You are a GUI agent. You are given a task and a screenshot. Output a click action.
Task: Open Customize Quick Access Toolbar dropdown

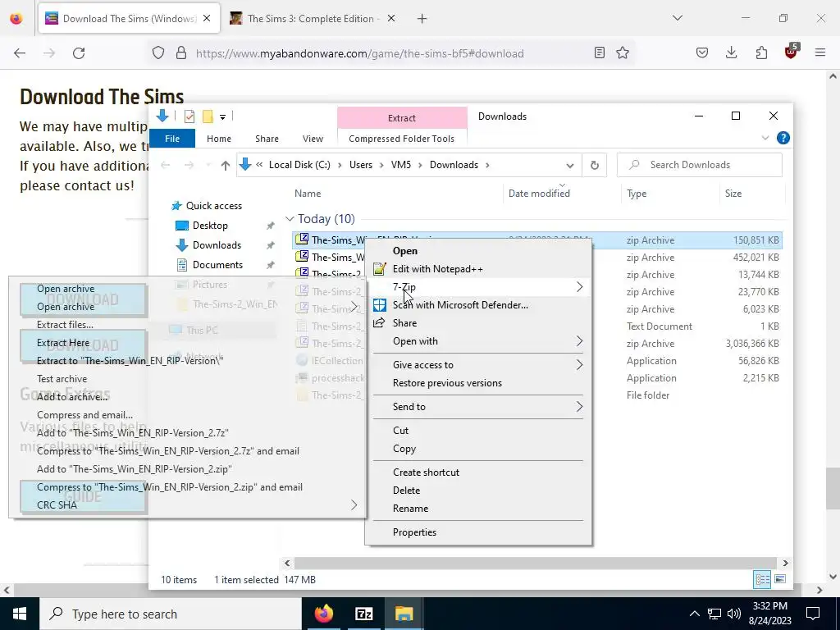tap(222, 116)
